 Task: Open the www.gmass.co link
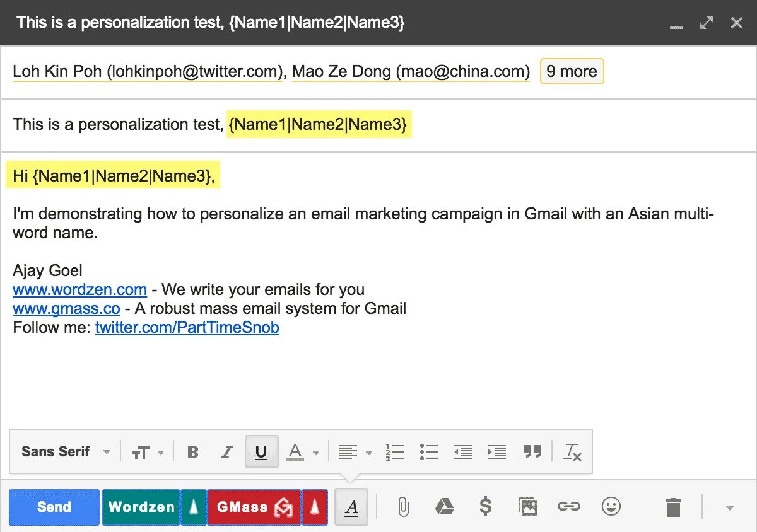pyautogui.click(x=66, y=309)
